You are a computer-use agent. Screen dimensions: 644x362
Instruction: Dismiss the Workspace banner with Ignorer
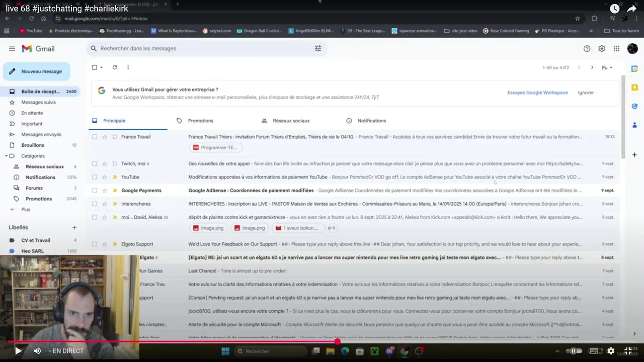click(x=586, y=93)
